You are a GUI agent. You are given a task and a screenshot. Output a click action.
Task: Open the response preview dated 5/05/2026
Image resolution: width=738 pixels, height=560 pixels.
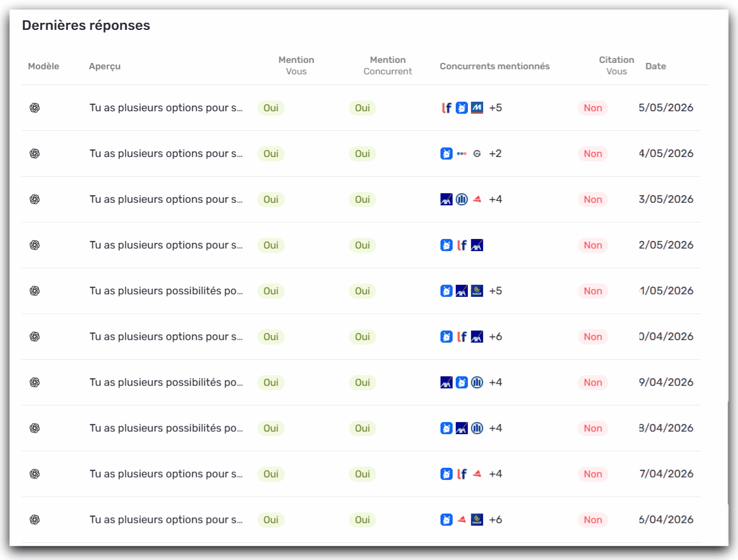166,108
